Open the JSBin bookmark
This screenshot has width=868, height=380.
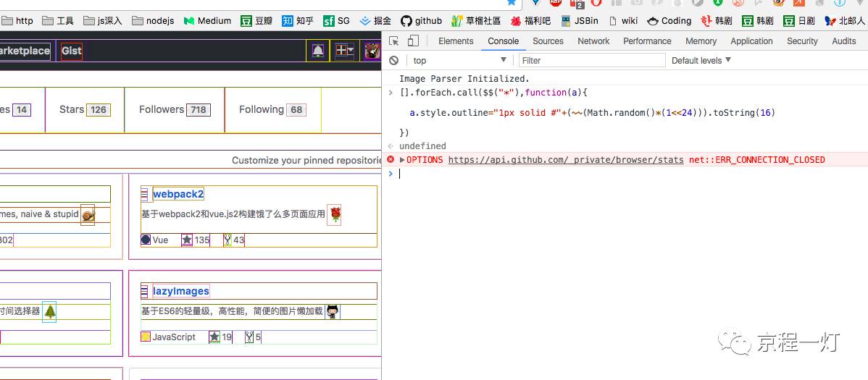(x=580, y=21)
